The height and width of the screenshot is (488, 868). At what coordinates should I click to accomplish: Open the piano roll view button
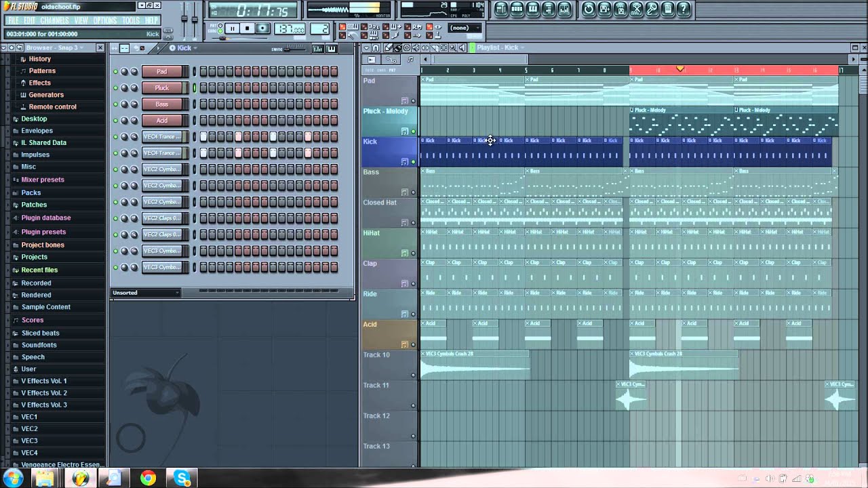point(533,9)
